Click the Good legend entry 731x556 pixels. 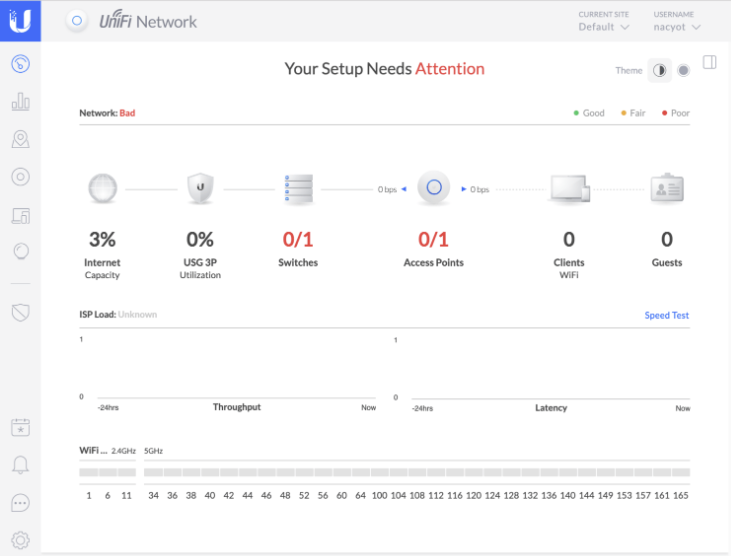589,113
